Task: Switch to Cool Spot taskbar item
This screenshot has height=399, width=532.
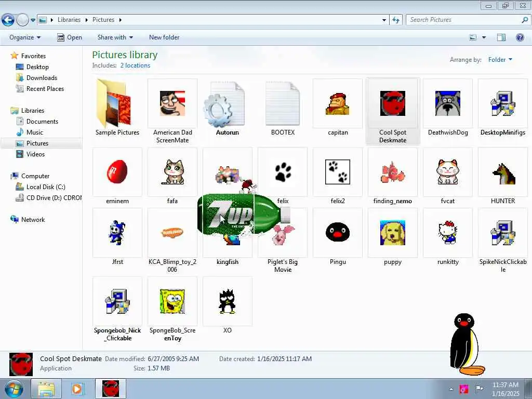Action: pos(111,389)
